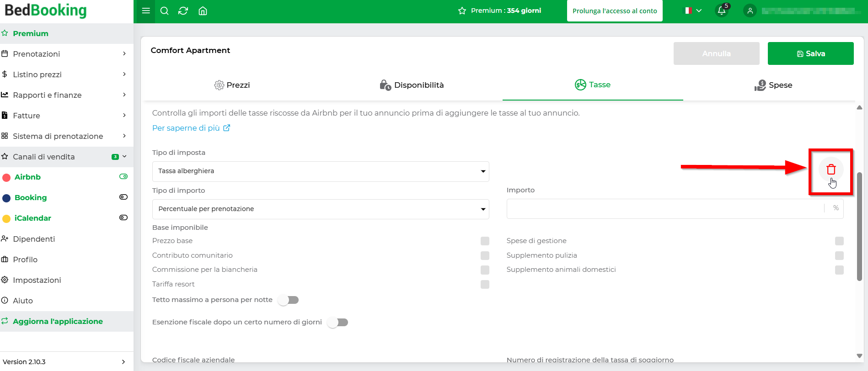Go to home via house icon

pyautogui.click(x=203, y=11)
